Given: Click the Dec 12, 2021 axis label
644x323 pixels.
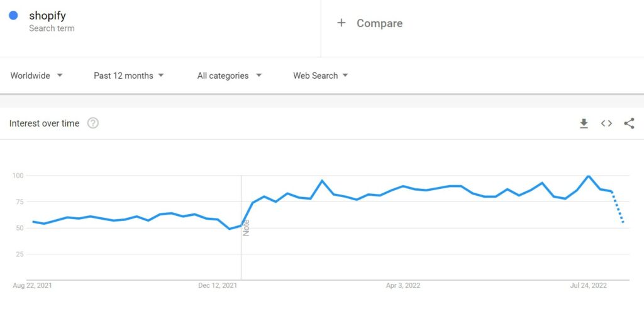Looking at the screenshot, I should tap(218, 285).
